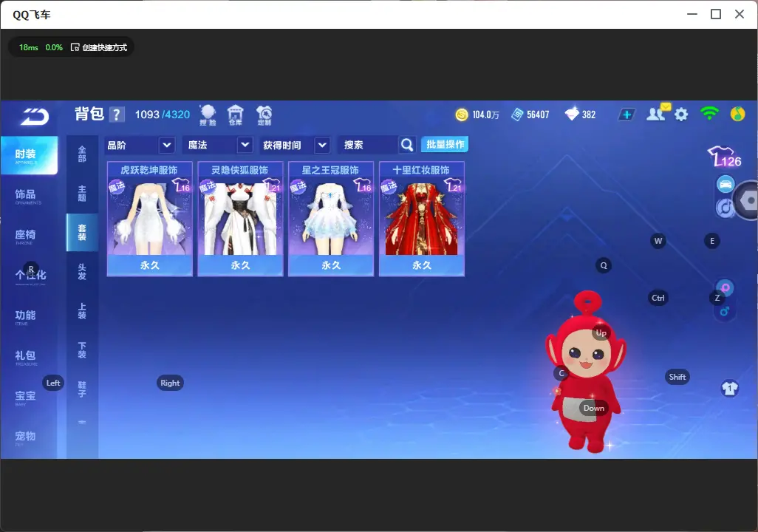Image resolution: width=758 pixels, height=532 pixels.
Task: Switch to the 宠物 pet tab
Action: pyautogui.click(x=26, y=437)
